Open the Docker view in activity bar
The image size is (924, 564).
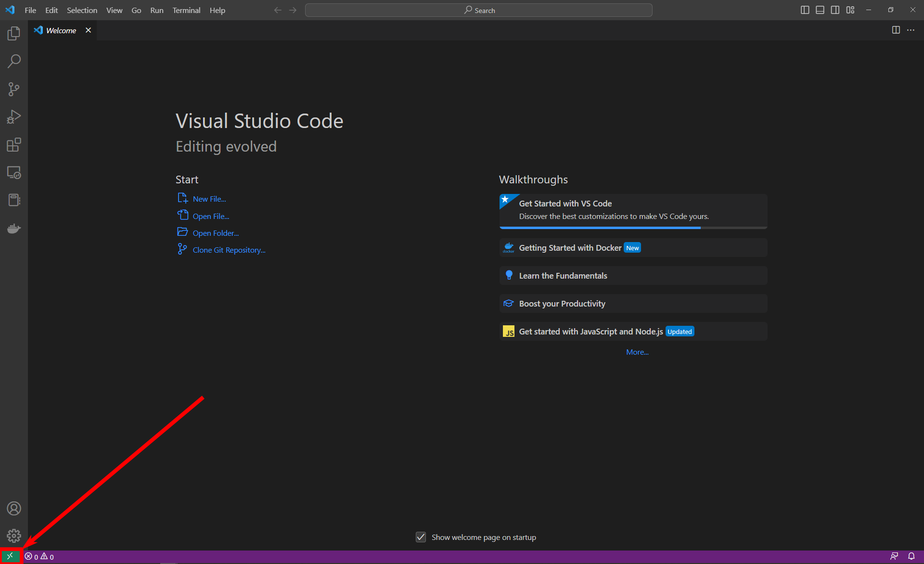pyautogui.click(x=14, y=228)
